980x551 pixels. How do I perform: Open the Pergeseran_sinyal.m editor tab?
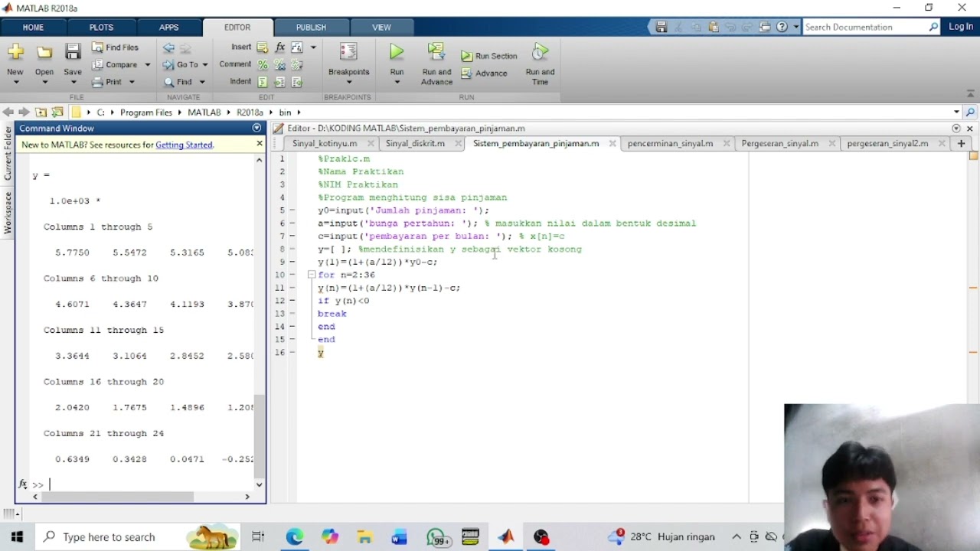coord(779,143)
